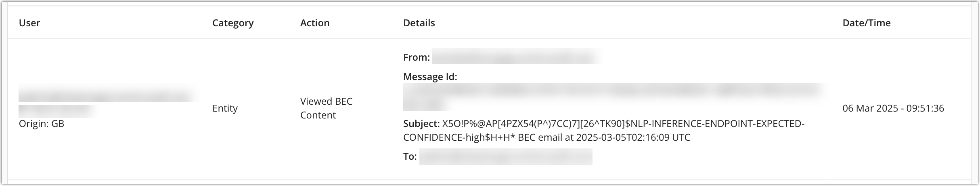The width and height of the screenshot is (980, 186).
Task: Click the Origin: GB text
Action: tap(42, 124)
